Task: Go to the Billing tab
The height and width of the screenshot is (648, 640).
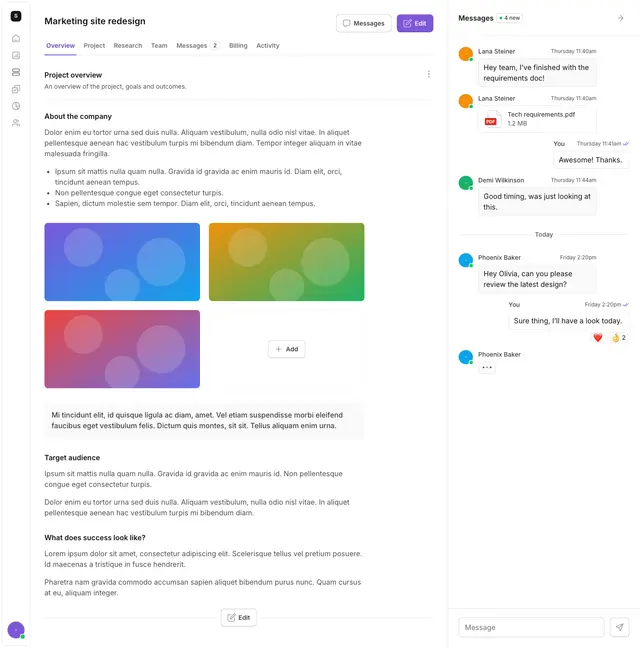Action: pos(238,45)
